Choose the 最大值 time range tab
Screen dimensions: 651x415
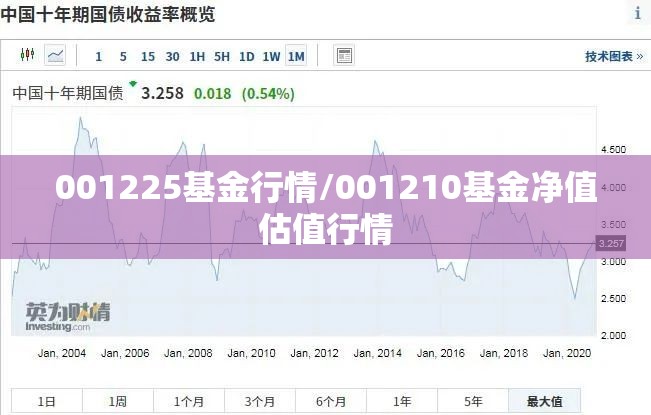pyautogui.click(x=544, y=401)
